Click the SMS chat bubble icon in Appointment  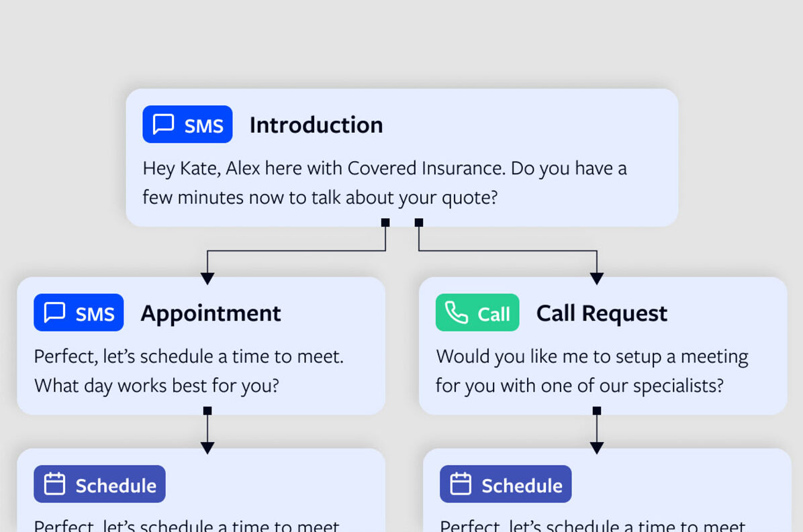[54, 313]
